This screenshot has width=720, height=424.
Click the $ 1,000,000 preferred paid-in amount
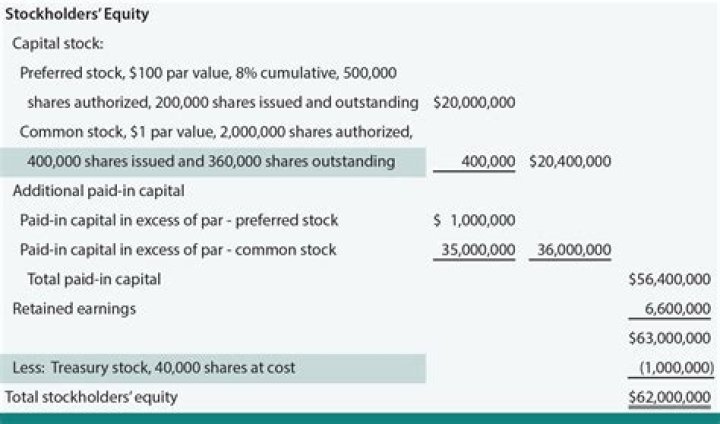tap(475, 220)
